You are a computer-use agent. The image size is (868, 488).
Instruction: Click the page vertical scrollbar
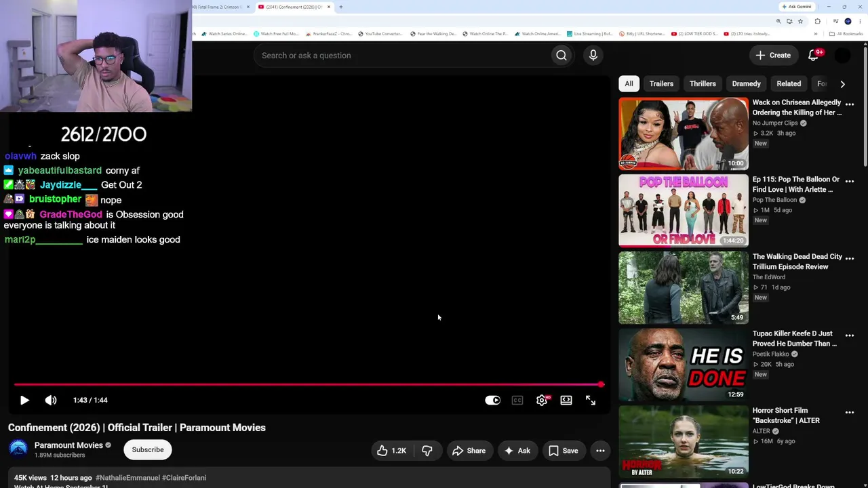click(865, 108)
